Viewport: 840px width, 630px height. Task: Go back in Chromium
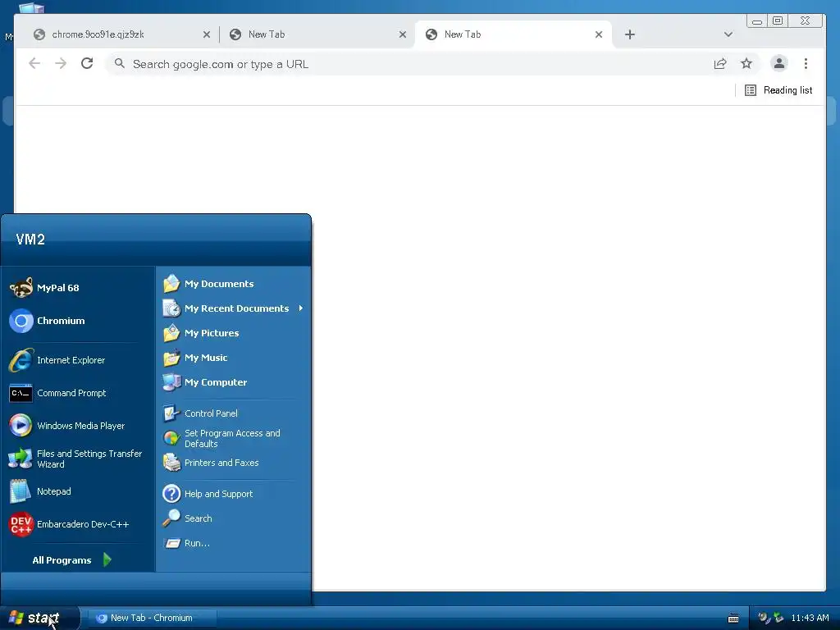pos(34,64)
